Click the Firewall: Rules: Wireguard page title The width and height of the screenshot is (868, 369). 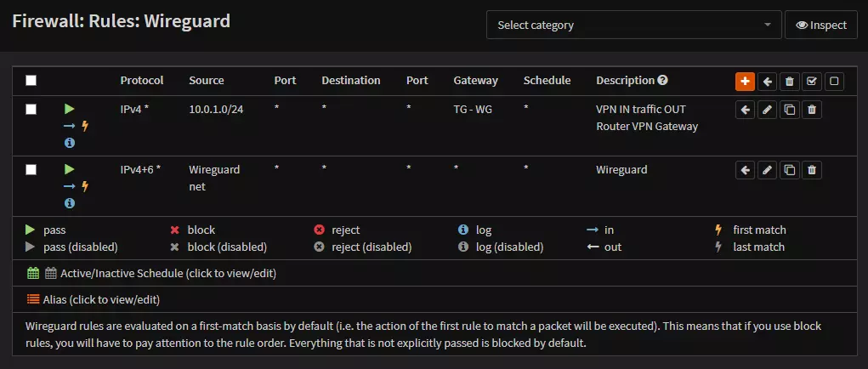tap(122, 21)
